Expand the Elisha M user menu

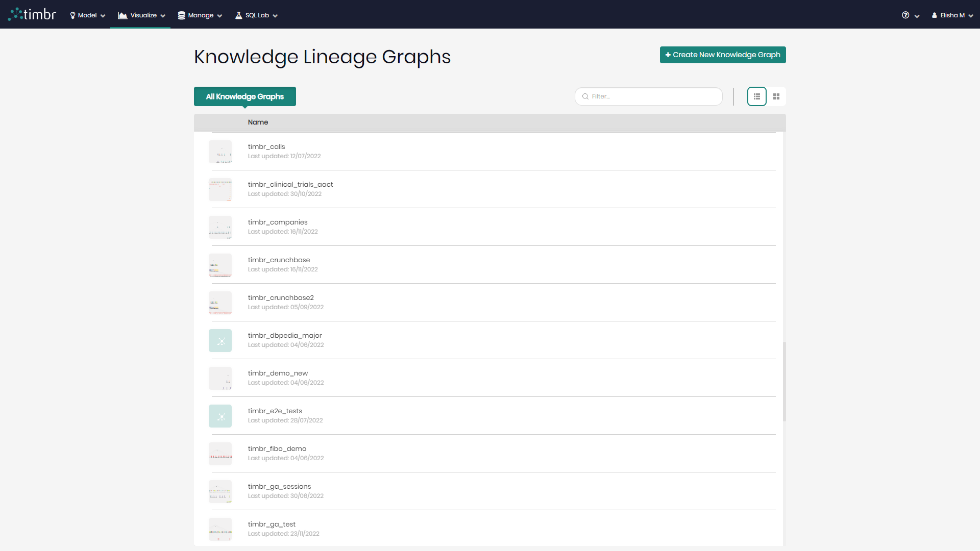click(952, 15)
